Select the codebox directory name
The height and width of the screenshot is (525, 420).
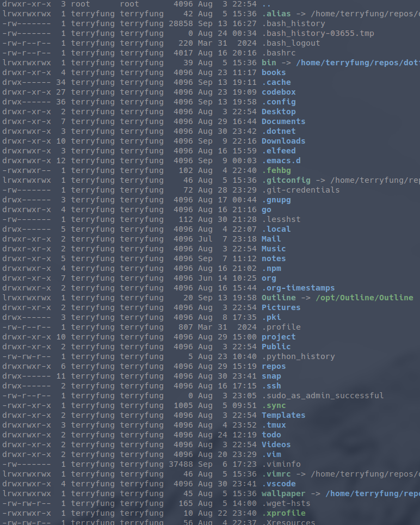coord(279,92)
